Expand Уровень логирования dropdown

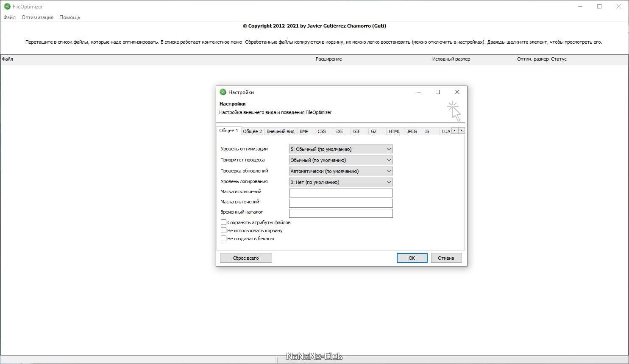point(341,182)
